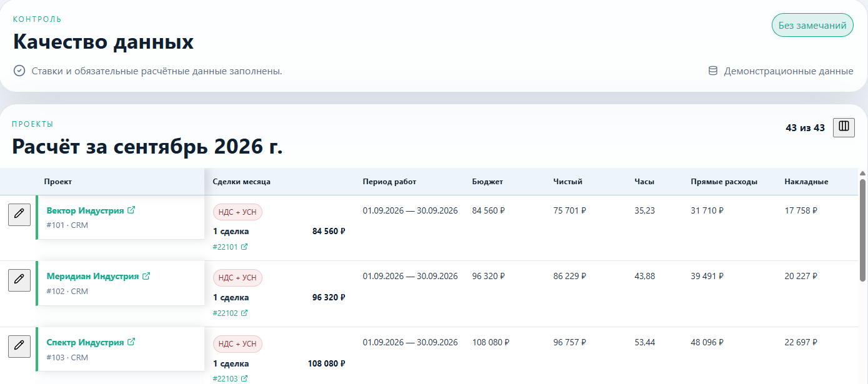This screenshot has width=868, height=384.
Task: Click net value 86 229 ₽
Action: (570, 276)
